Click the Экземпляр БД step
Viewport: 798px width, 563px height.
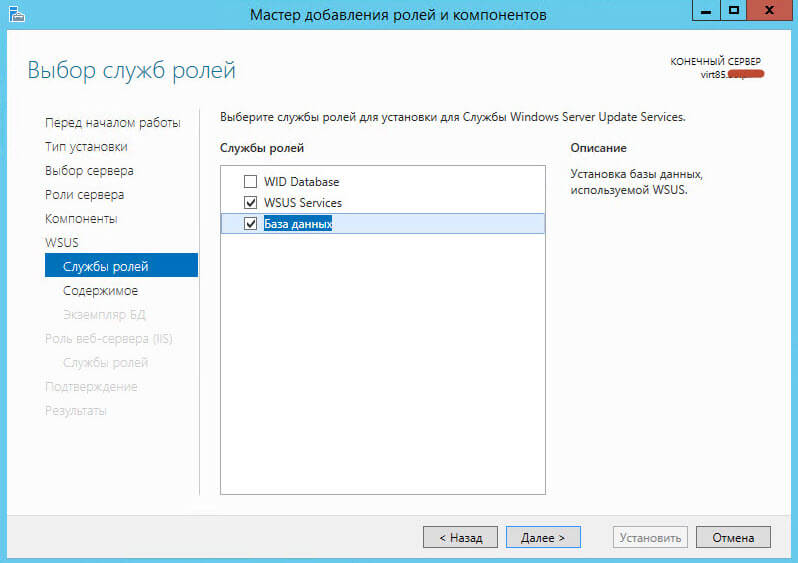[104, 315]
